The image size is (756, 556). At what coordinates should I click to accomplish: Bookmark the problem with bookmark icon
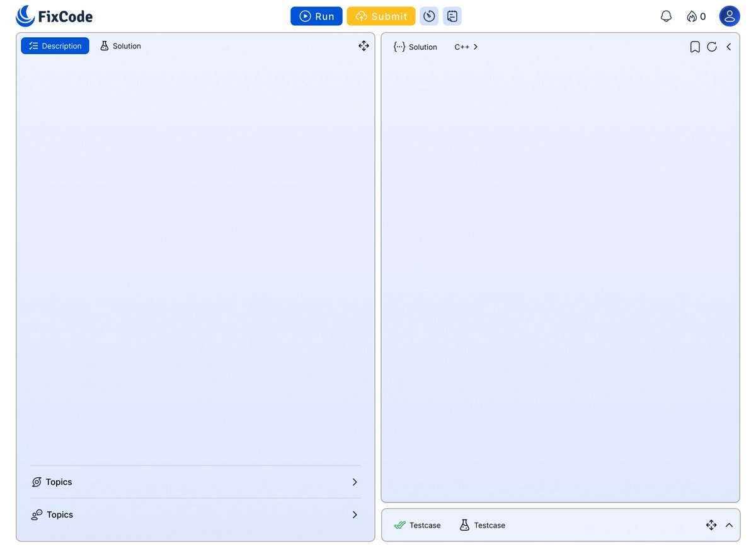695,47
